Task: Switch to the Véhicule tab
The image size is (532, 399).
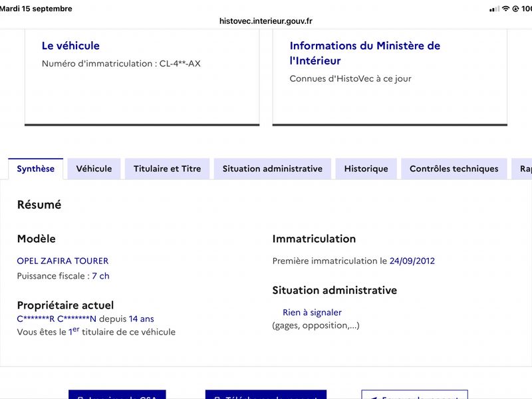Action: tap(94, 169)
